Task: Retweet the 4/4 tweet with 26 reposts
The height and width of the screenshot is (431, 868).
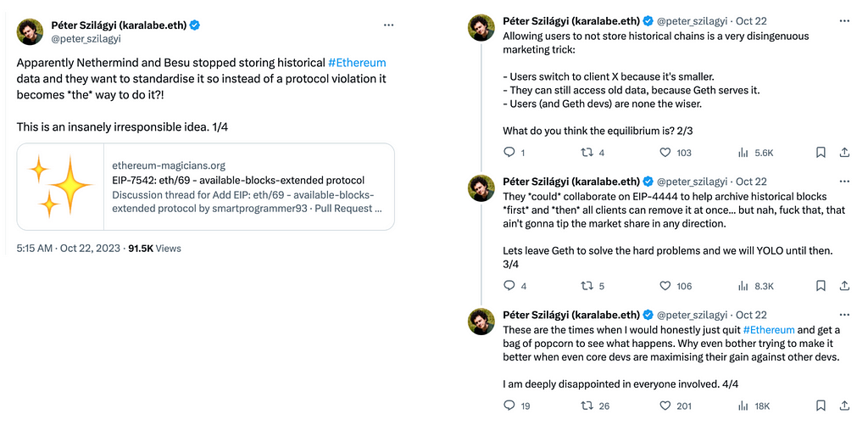Action: point(586,406)
